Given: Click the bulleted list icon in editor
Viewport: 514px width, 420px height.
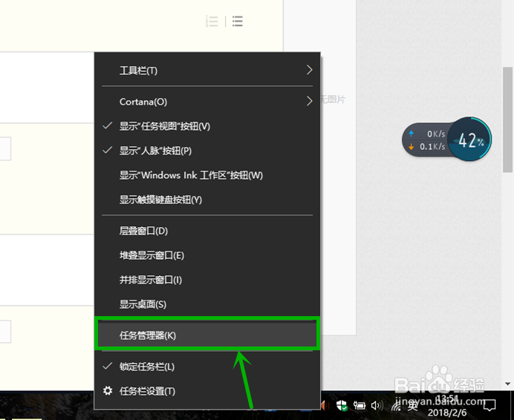Looking at the screenshot, I should (238, 22).
